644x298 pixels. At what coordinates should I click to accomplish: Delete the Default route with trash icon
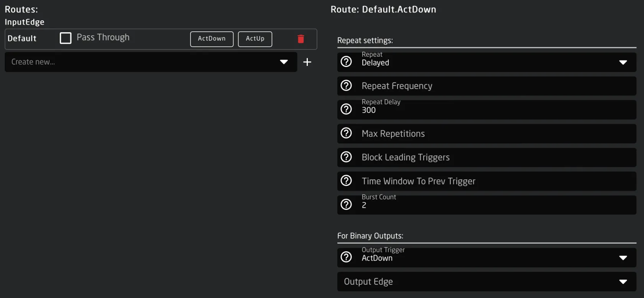click(x=301, y=39)
